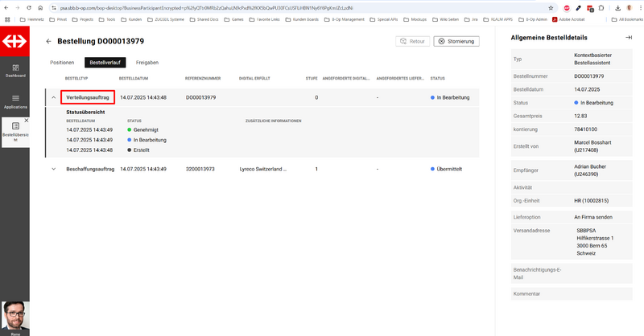Select the Bestellverlauf tab
644x336 pixels.
click(105, 62)
